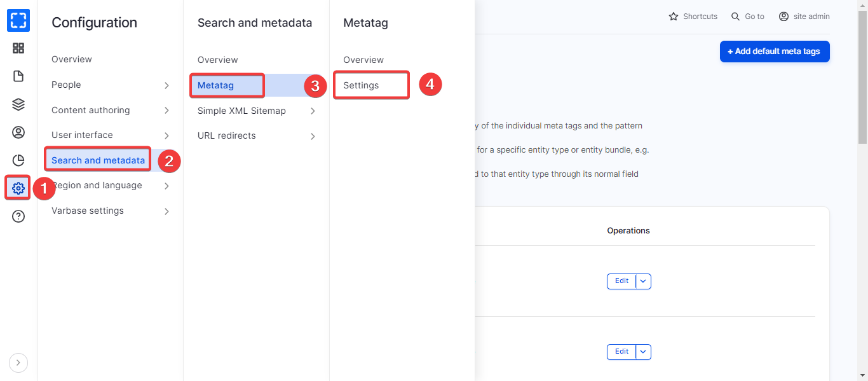Click the Varbase logo icon in sidebar
868x381 pixels.
coord(18,20)
